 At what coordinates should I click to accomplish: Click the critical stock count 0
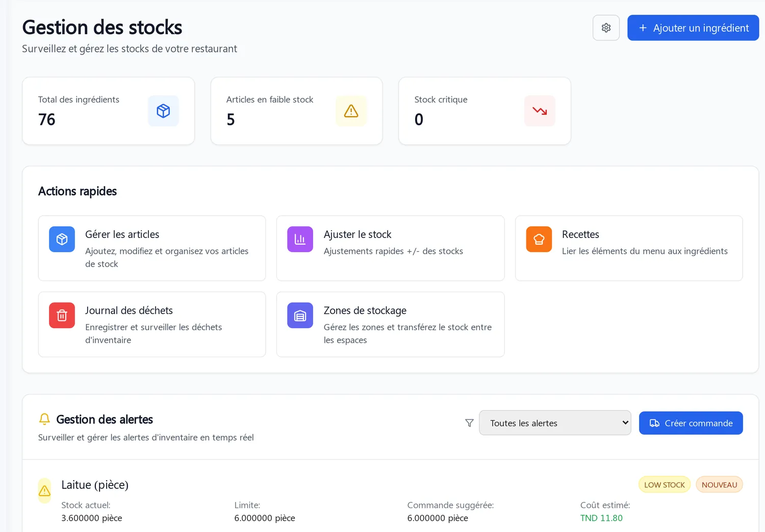click(419, 119)
